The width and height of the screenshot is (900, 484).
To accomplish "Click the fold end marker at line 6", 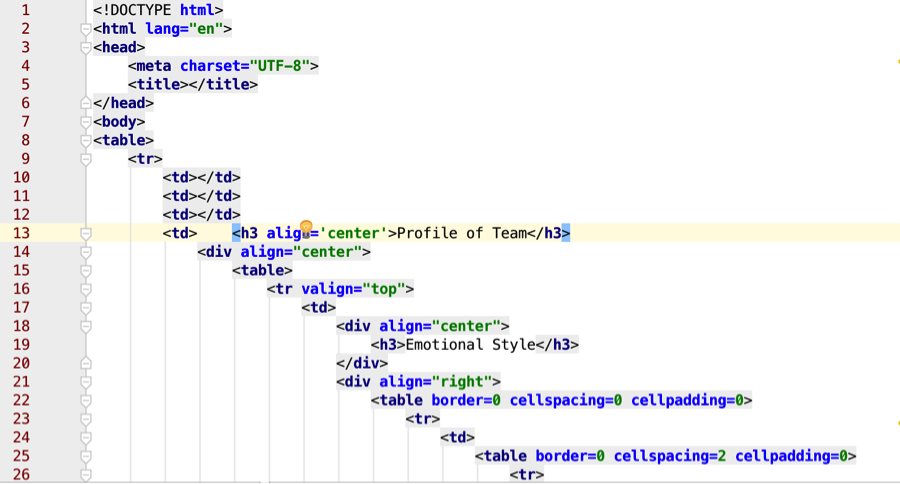I will (86, 103).
